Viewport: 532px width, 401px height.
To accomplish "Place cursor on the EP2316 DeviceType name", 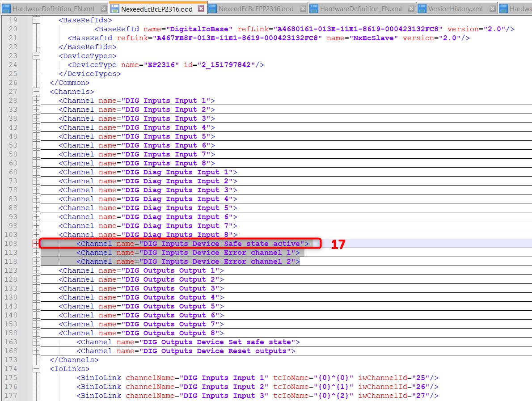I will point(163,65).
